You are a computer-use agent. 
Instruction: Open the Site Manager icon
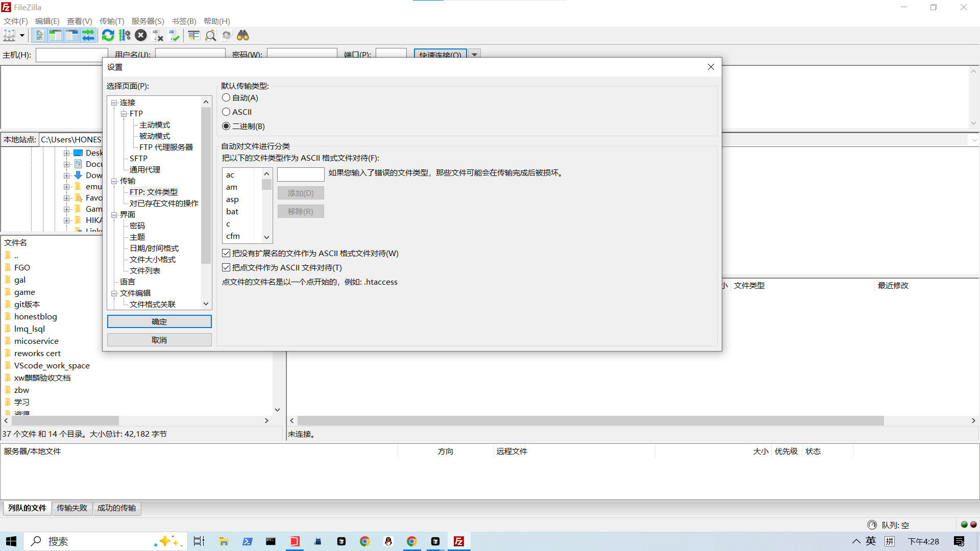9,35
